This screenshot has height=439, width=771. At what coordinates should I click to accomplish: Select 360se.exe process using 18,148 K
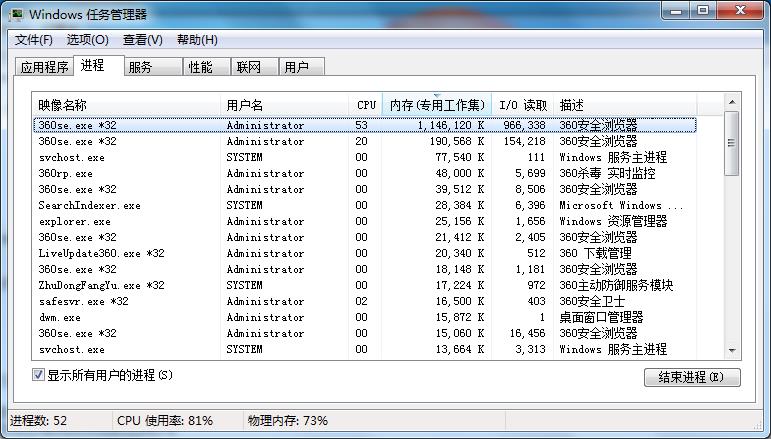pos(365,269)
